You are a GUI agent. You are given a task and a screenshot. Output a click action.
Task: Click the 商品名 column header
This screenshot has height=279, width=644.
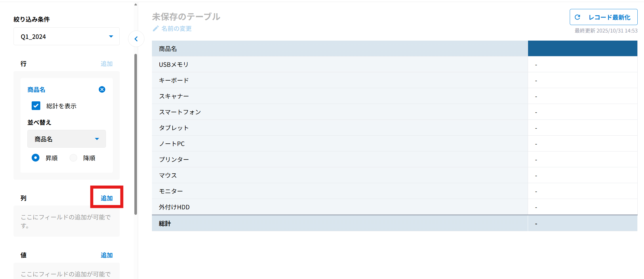pyautogui.click(x=168, y=49)
